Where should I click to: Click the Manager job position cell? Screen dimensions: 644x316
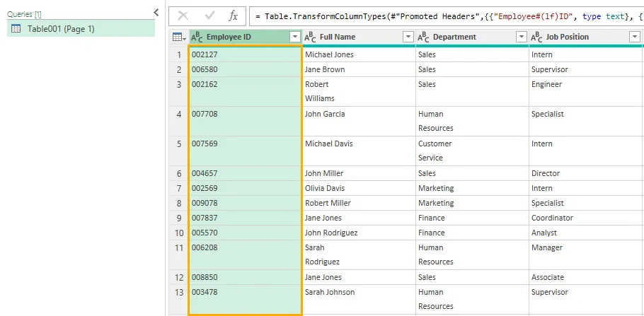[586, 255]
